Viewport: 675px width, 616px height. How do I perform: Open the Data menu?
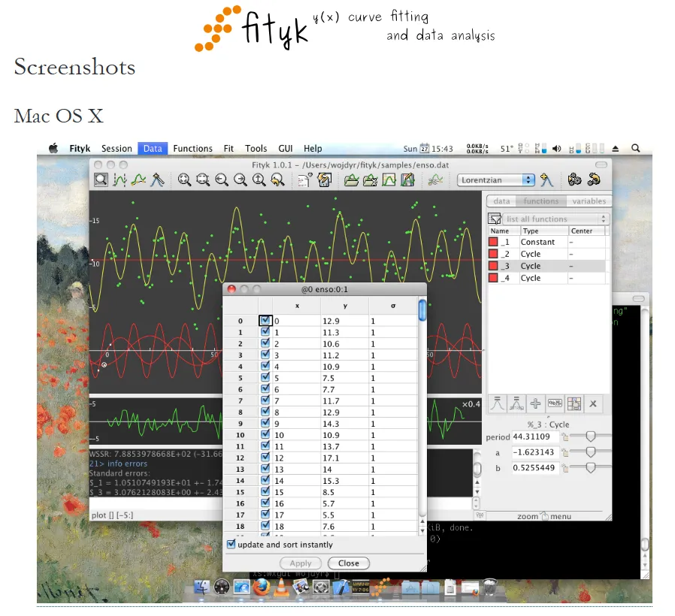coord(153,149)
